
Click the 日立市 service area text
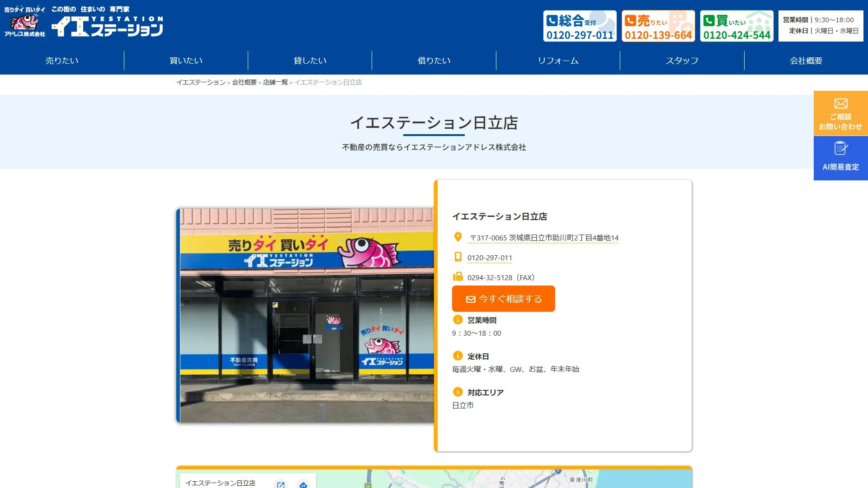463,405
